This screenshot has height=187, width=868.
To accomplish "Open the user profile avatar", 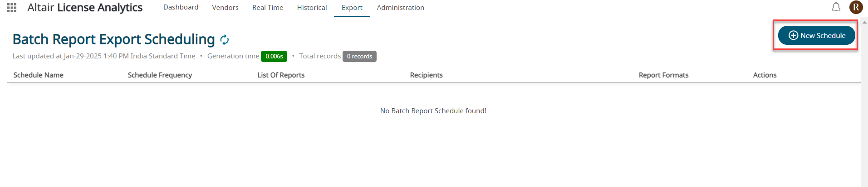I will pyautogui.click(x=856, y=7).
